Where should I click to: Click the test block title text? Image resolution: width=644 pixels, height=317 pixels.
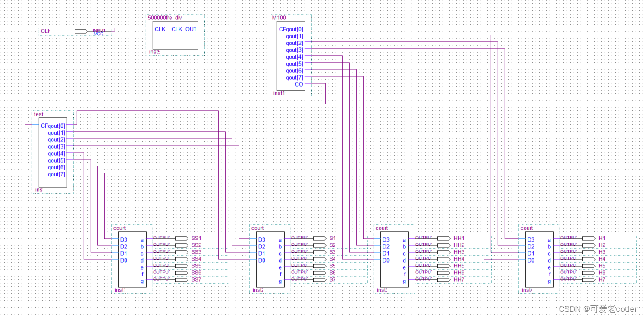coord(39,114)
